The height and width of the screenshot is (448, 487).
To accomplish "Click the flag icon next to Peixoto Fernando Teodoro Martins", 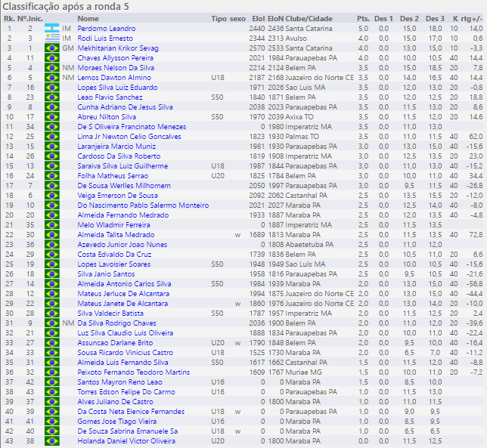I will [x=51, y=372].
